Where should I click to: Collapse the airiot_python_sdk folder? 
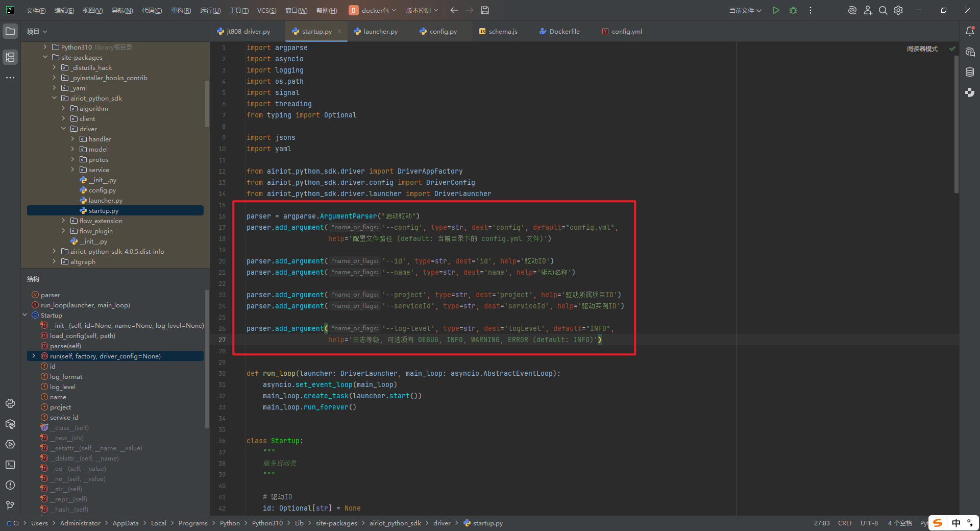point(54,98)
